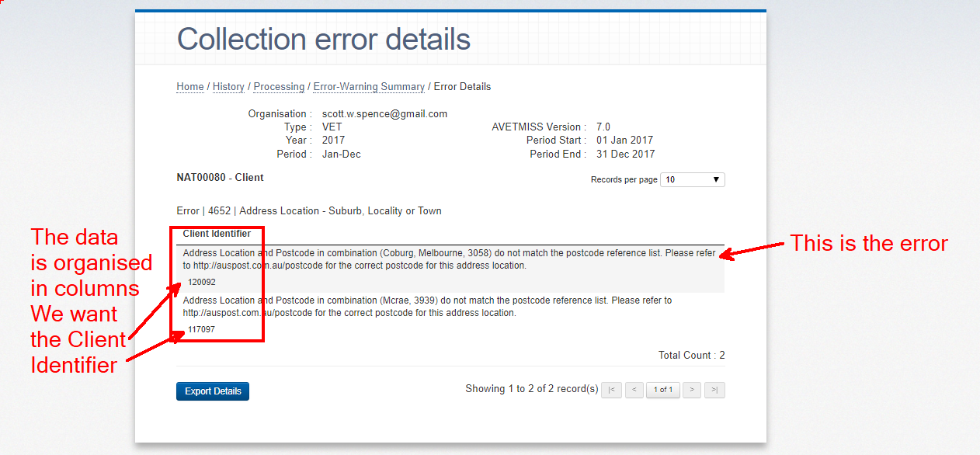Open the Home breadcrumb link
980x455 pixels.
coord(190,87)
